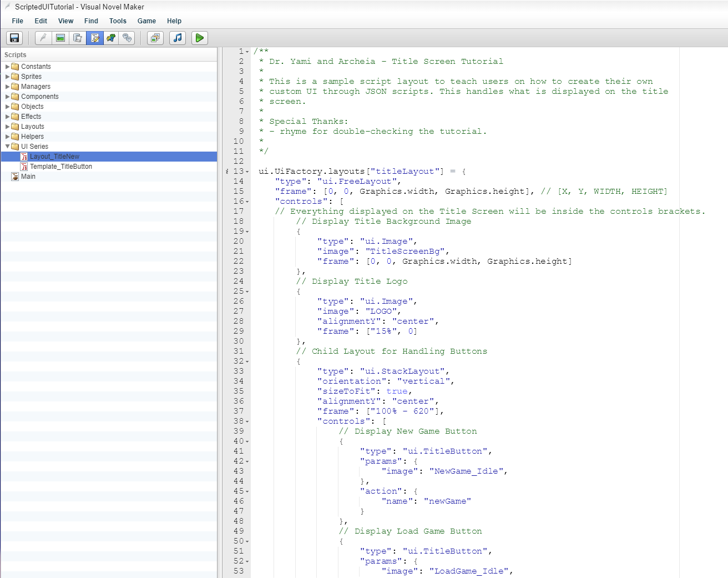This screenshot has width=728, height=578.
Task: Fold the child layout block at line 32
Action: [247, 361]
